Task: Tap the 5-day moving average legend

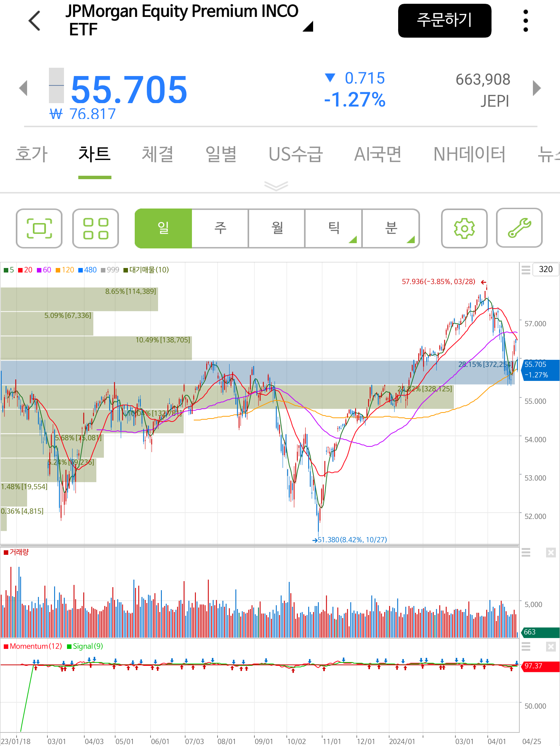Action: point(9,270)
